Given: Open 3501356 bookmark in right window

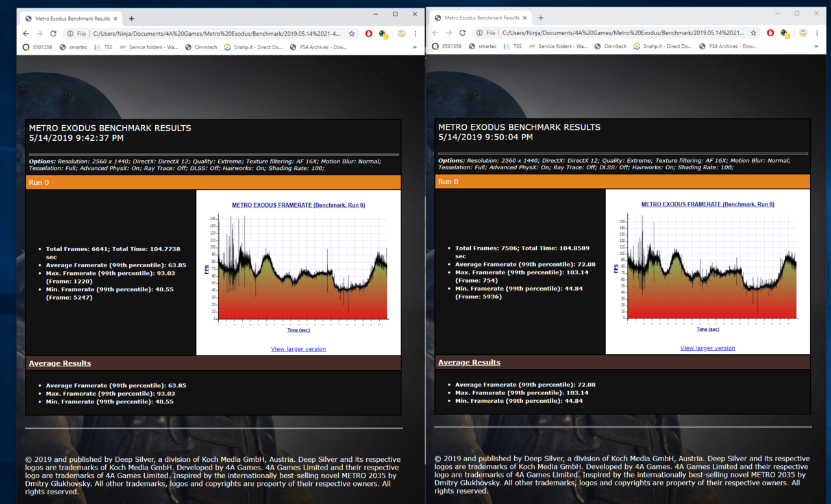Looking at the screenshot, I should 447,46.
